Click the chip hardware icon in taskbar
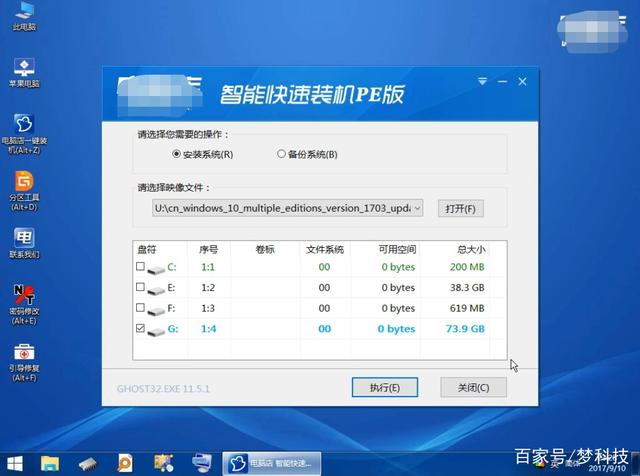Image resolution: width=640 pixels, height=476 pixels. [87, 464]
